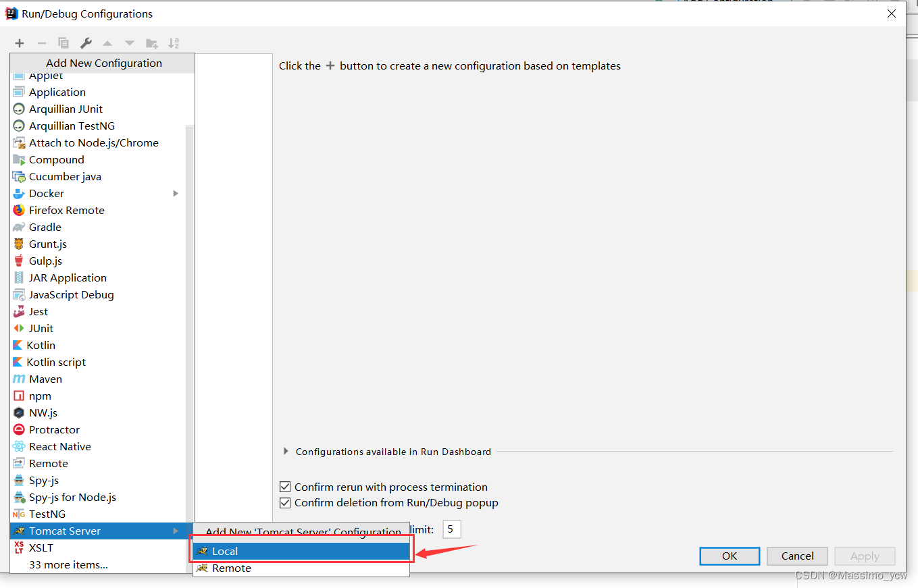Click the Add New Configuration plus icon
The height and width of the screenshot is (588, 918).
tap(20, 43)
